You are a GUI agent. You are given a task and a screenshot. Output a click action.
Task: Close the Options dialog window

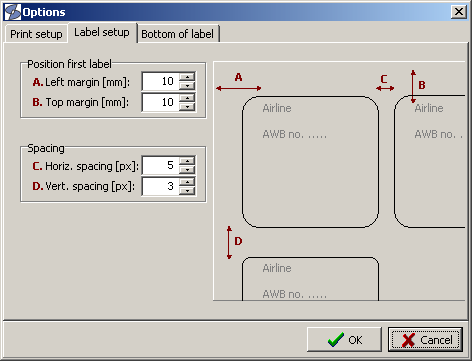[459, 12]
